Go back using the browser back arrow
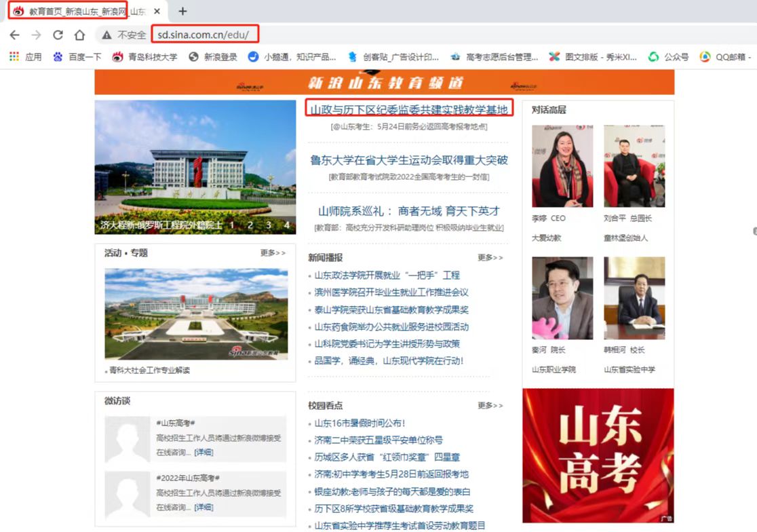The image size is (757, 532). pyautogui.click(x=15, y=35)
